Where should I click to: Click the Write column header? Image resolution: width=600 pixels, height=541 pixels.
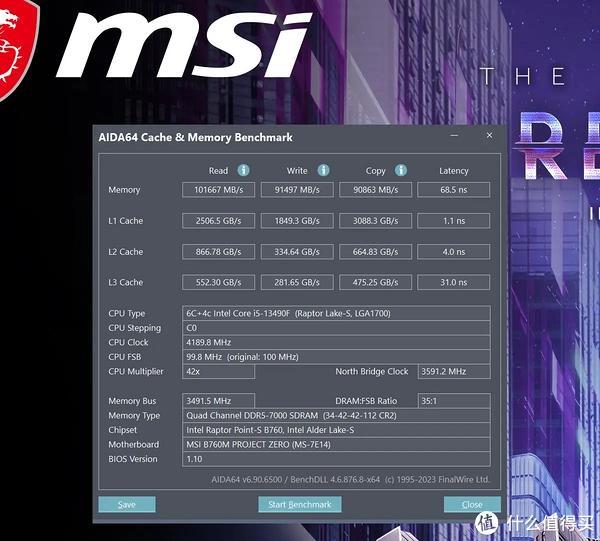(x=297, y=171)
